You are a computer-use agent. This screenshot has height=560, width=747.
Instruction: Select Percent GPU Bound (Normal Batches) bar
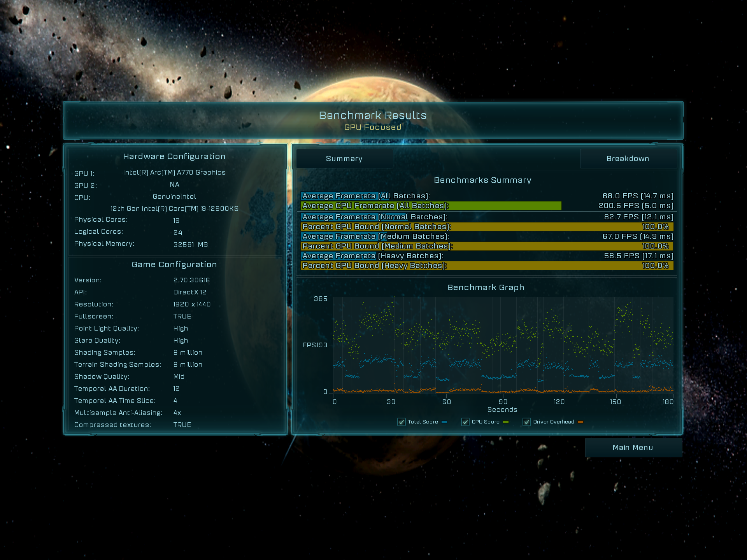pyautogui.click(x=487, y=227)
